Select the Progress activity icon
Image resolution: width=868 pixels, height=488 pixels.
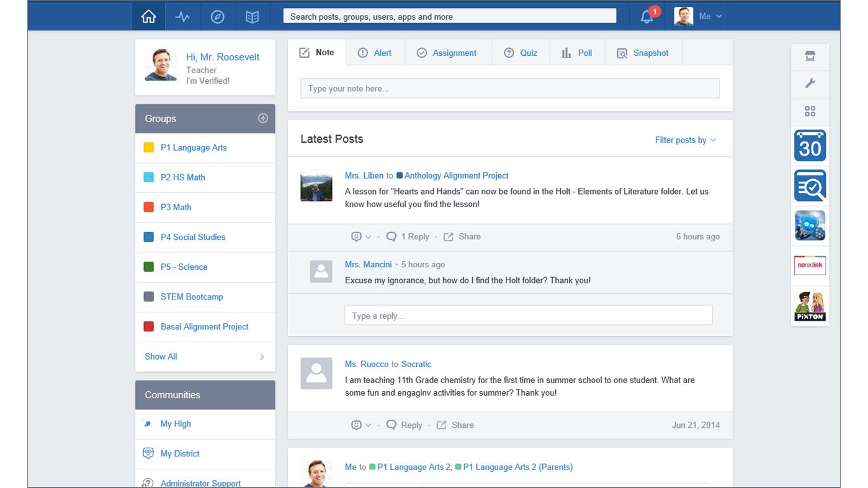[x=182, y=16]
